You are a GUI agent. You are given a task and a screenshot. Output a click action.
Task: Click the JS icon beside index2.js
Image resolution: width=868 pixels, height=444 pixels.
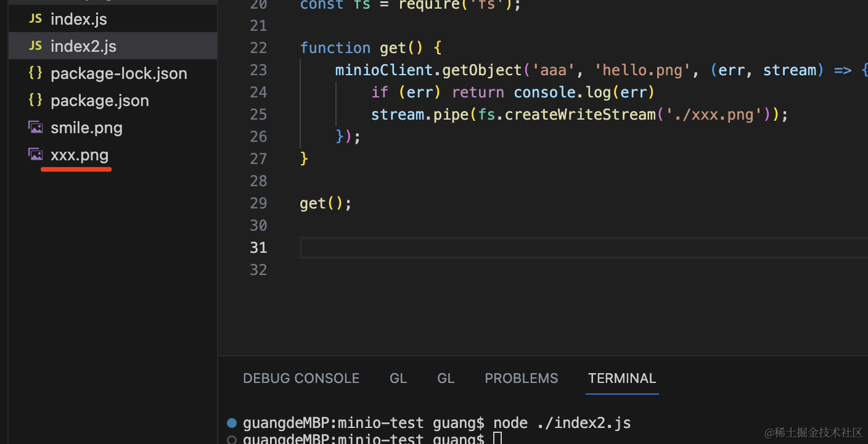[x=36, y=46]
